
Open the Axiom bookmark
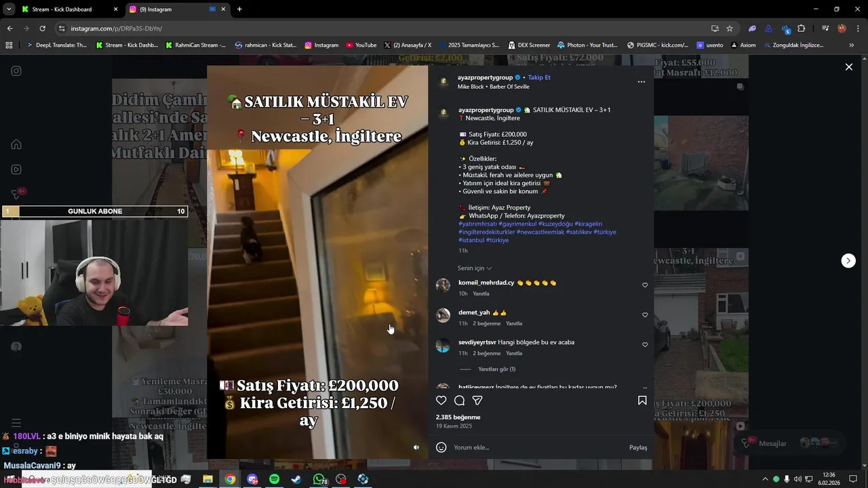(743, 45)
